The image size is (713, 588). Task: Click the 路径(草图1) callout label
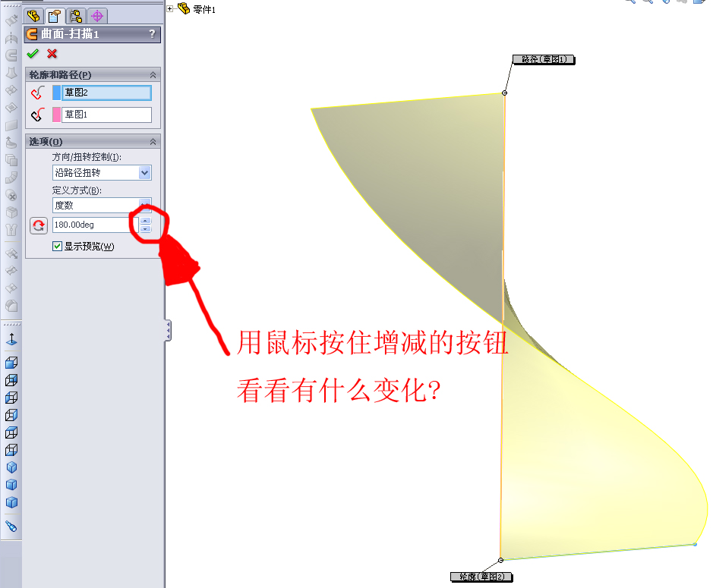(544, 59)
